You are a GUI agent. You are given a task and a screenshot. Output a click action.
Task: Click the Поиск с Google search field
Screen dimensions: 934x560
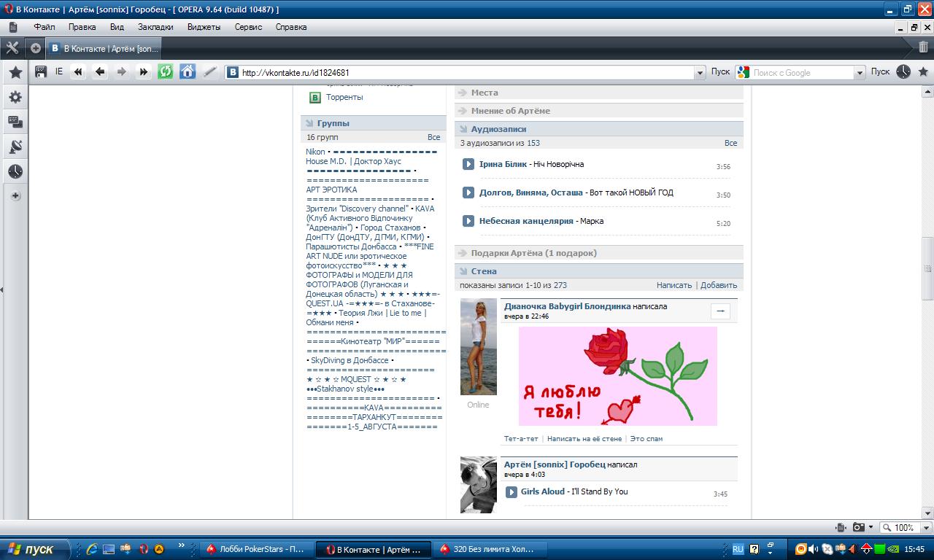802,73
